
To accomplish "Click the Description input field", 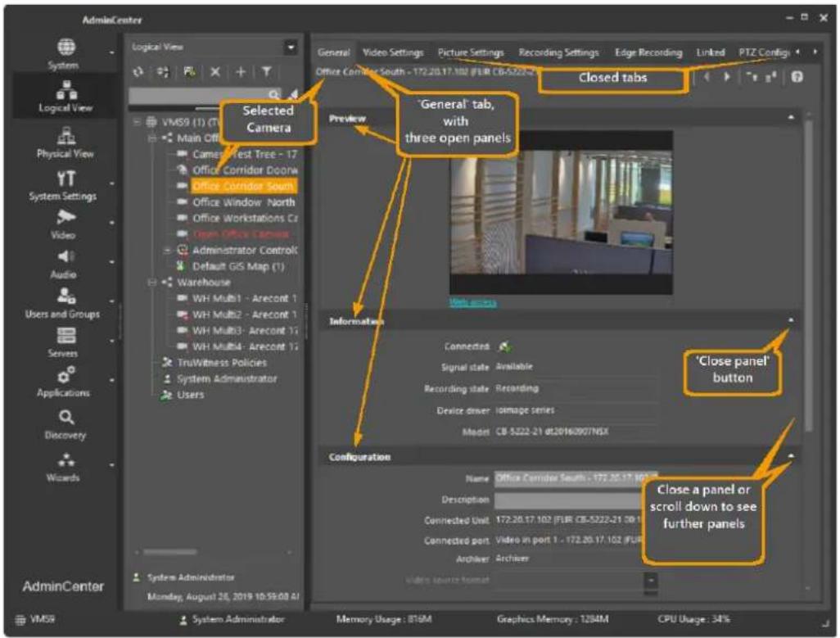I will point(569,500).
